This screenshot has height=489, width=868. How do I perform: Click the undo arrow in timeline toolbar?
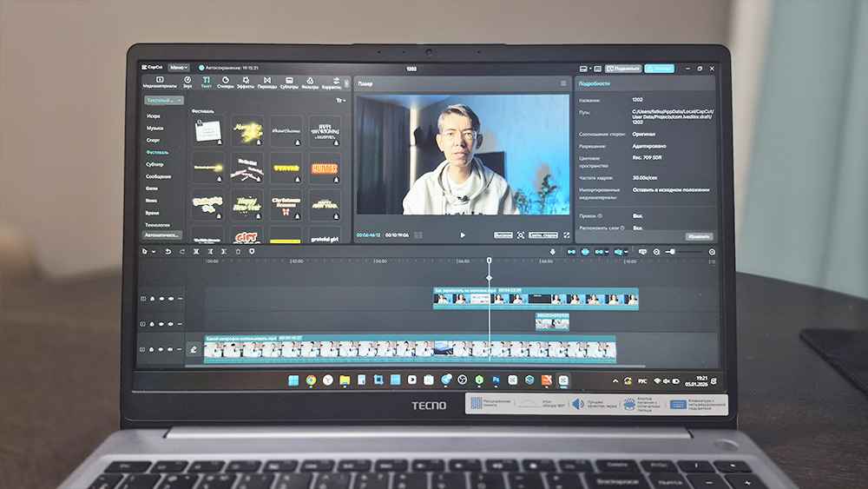click(169, 252)
